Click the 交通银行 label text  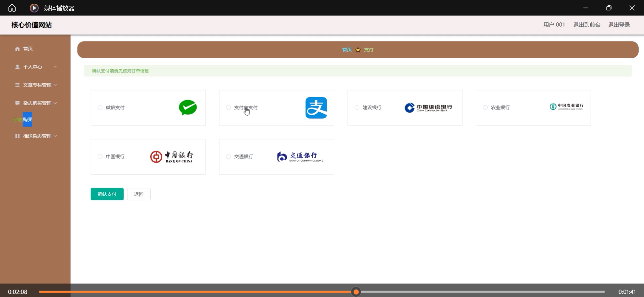tap(244, 157)
